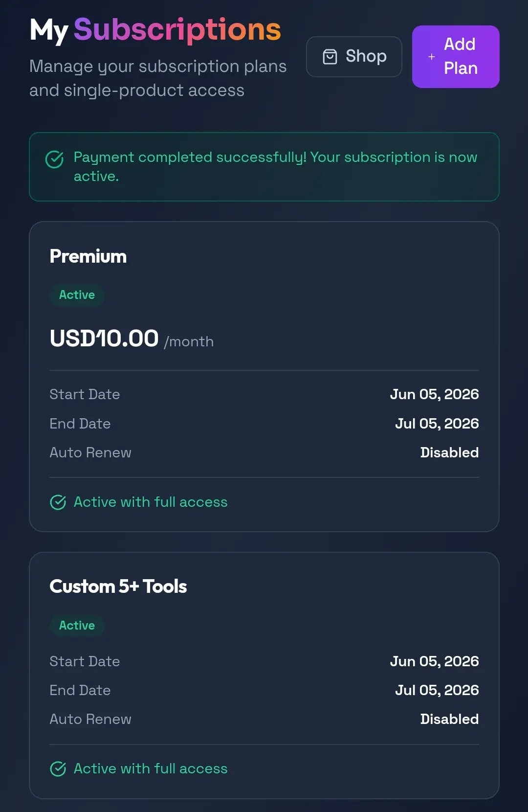528x812 pixels.
Task: Click Custom 5+ Tools full access checkmark icon
Action: (58, 769)
